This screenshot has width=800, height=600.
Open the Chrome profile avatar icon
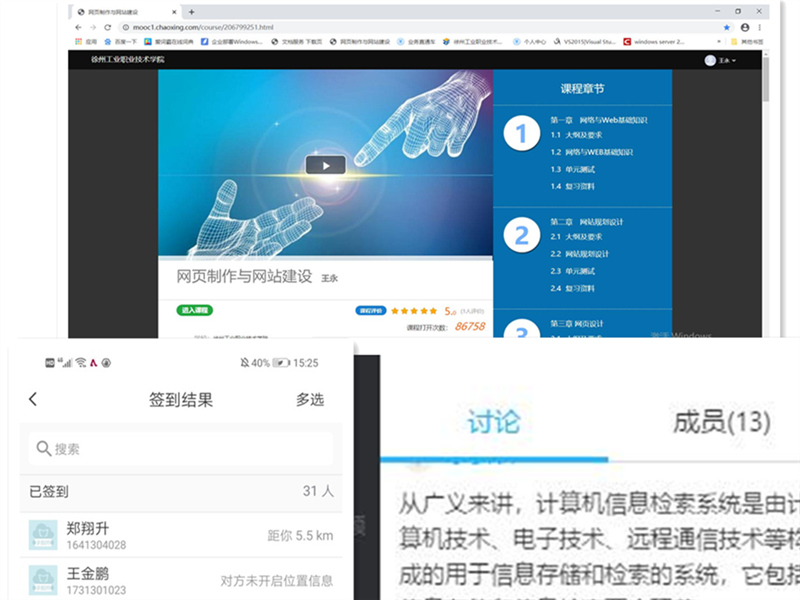click(745, 27)
